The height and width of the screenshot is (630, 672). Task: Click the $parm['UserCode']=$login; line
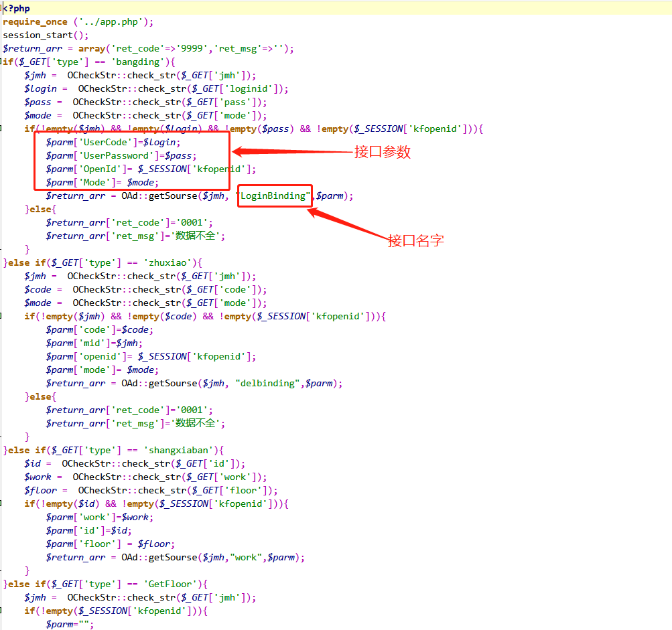(113, 142)
